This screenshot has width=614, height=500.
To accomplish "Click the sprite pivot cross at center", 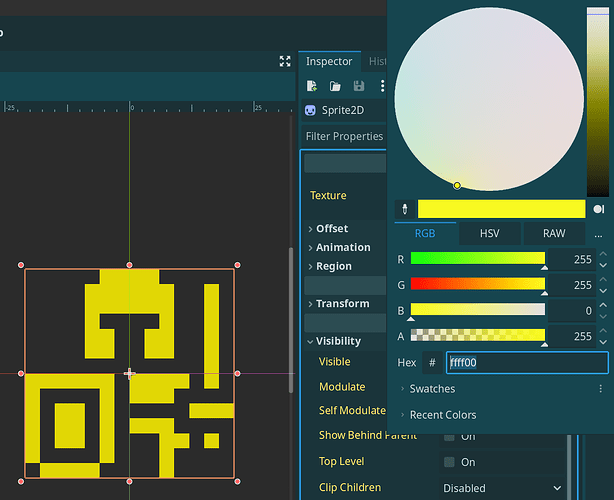I will point(129,374).
